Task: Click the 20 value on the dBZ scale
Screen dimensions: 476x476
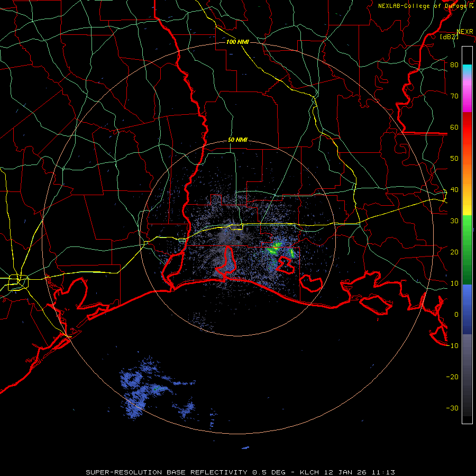Action: click(x=454, y=252)
